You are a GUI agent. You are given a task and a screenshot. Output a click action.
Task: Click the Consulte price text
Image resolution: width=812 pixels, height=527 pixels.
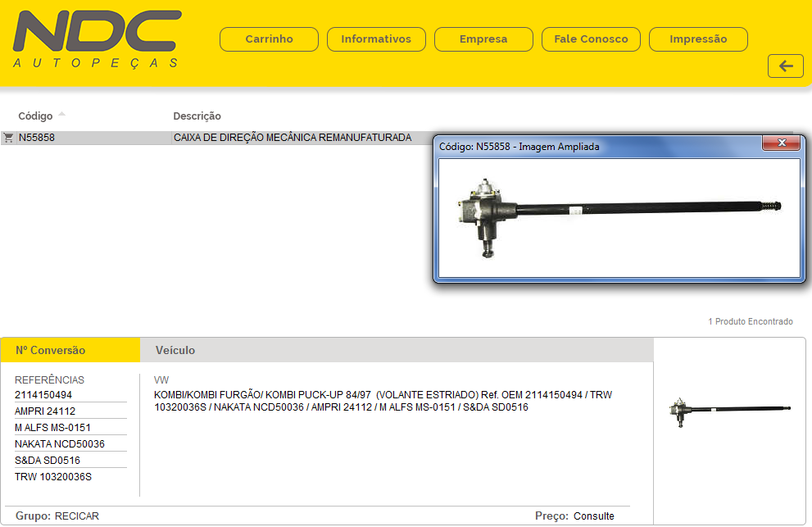click(x=593, y=516)
